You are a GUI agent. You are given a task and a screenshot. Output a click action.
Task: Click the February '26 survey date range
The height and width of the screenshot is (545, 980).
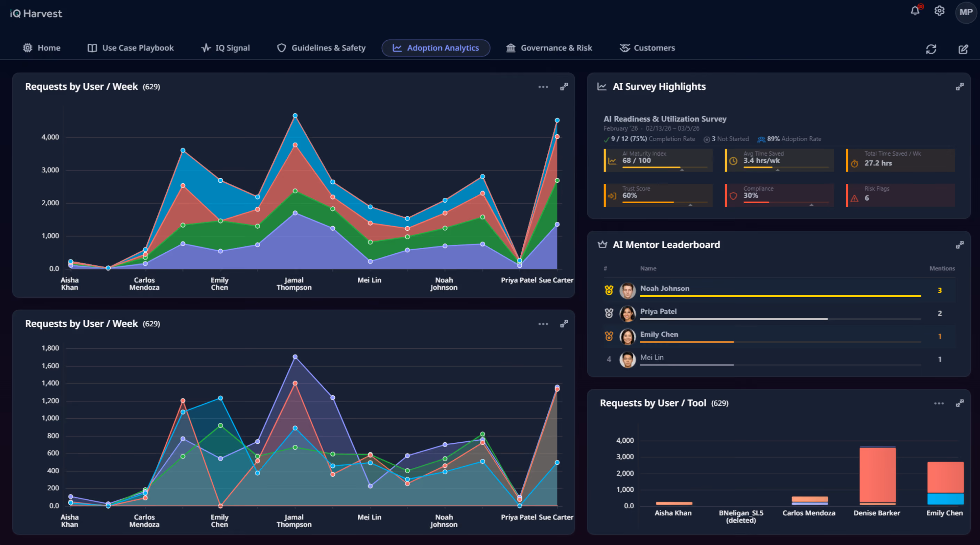coord(651,128)
